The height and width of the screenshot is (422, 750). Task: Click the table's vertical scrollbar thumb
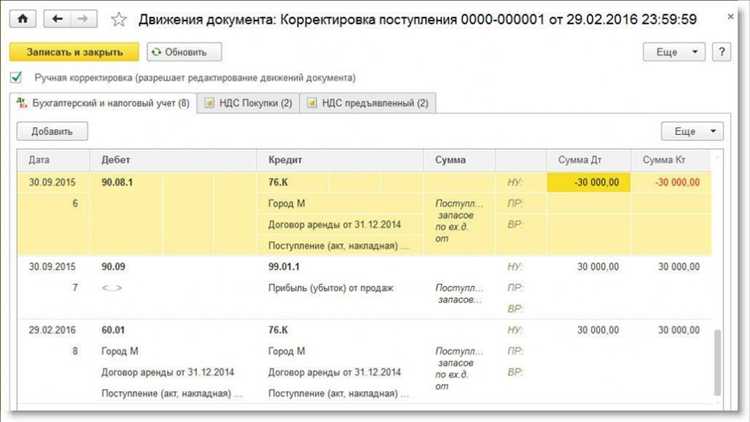coord(717,362)
